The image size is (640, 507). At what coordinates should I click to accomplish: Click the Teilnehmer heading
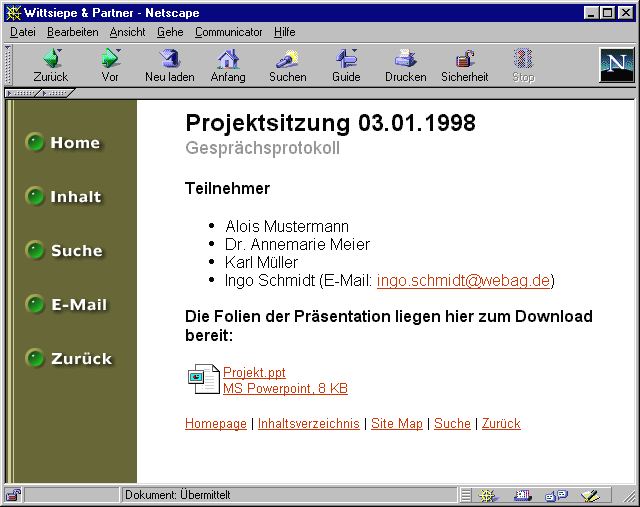(x=227, y=188)
